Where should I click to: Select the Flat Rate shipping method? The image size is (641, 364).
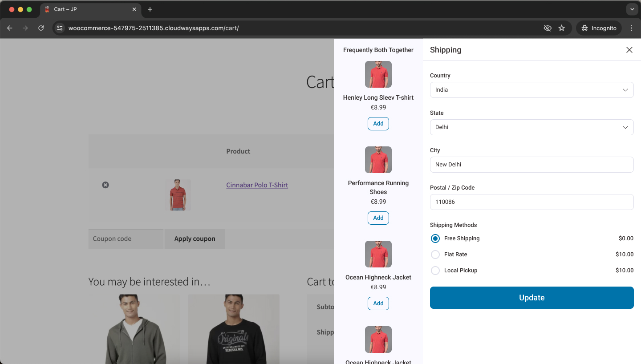435,254
